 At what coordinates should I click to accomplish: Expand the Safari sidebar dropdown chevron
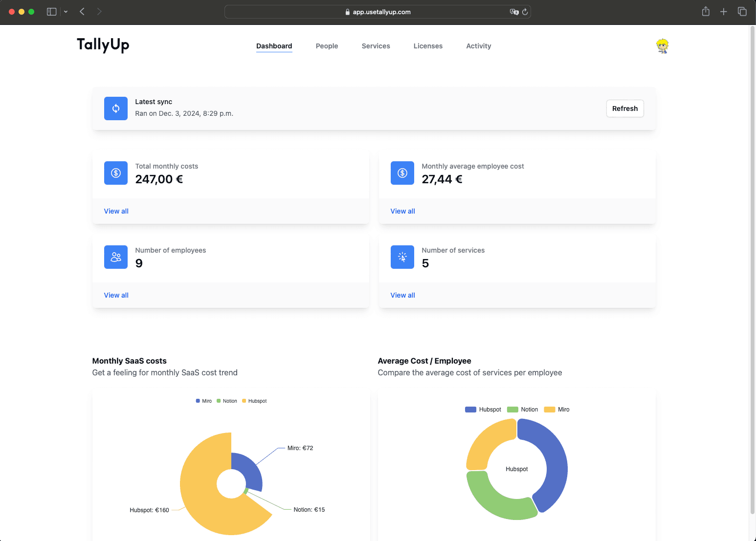(66, 12)
